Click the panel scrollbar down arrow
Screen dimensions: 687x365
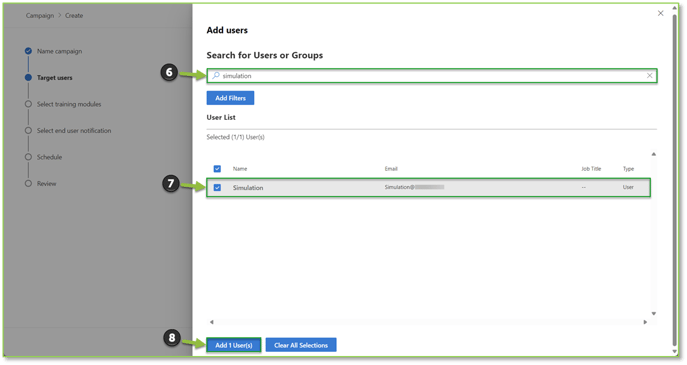[x=675, y=351]
